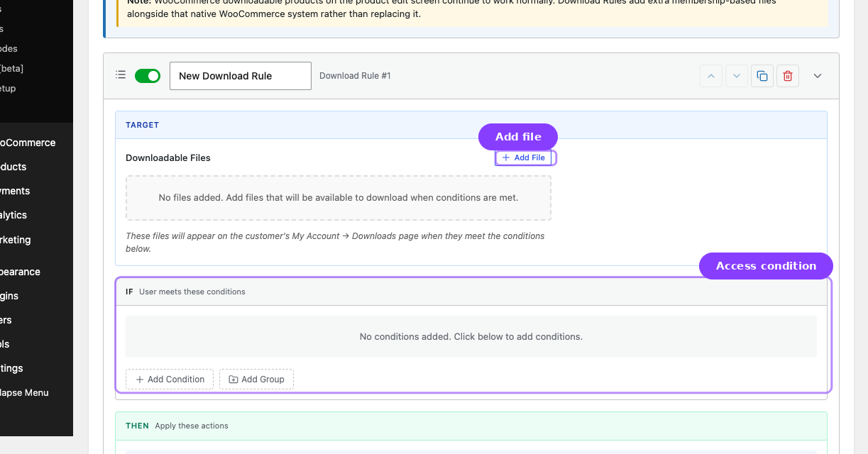This screenshot has height=454, width=868.
Task: Open Settings in the sidebar menu
Action: 12,368
